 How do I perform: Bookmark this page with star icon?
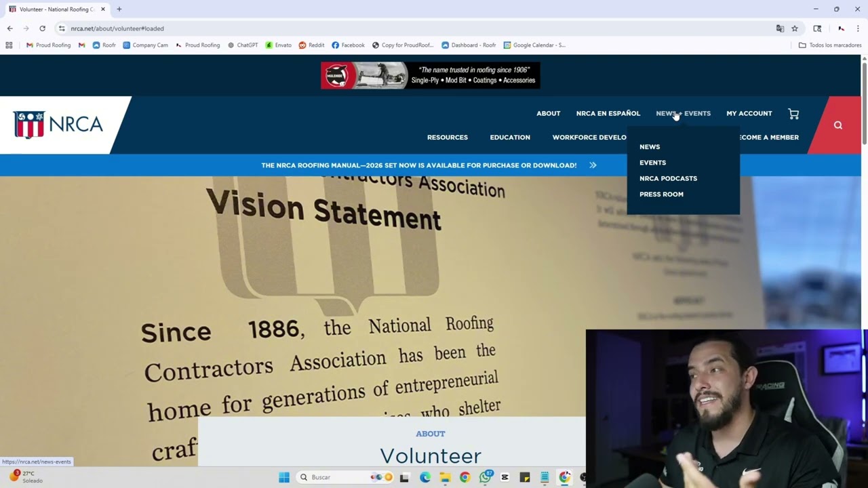click(795, 28)
